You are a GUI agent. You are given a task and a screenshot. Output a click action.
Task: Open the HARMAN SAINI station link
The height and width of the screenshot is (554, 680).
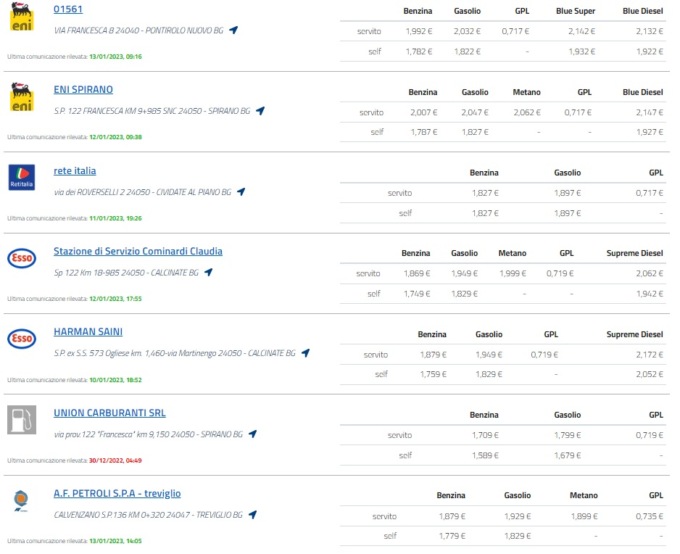coord(88,332)
